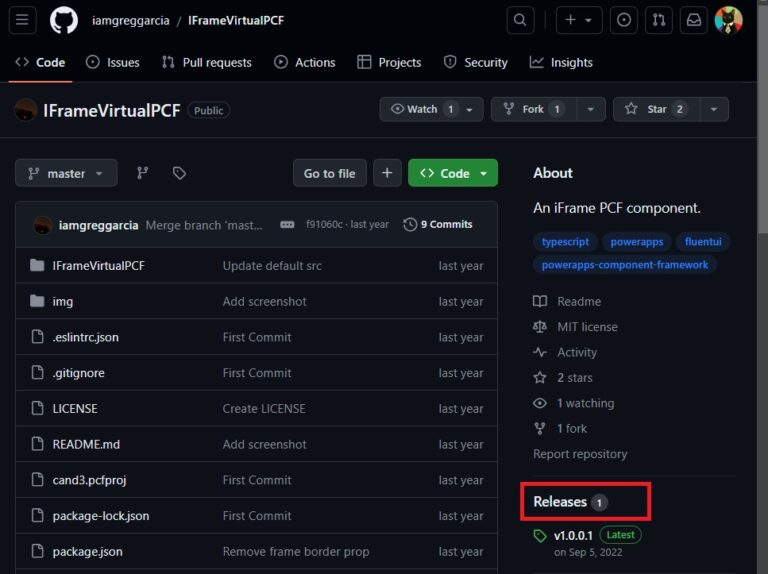Expand the master branch dropdown
This screenshot has width=768, height=574.
tap(66, 173)
